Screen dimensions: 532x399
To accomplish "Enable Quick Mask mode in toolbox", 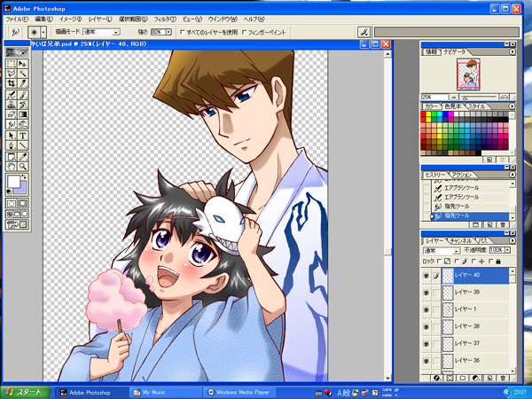I will 23,203.
